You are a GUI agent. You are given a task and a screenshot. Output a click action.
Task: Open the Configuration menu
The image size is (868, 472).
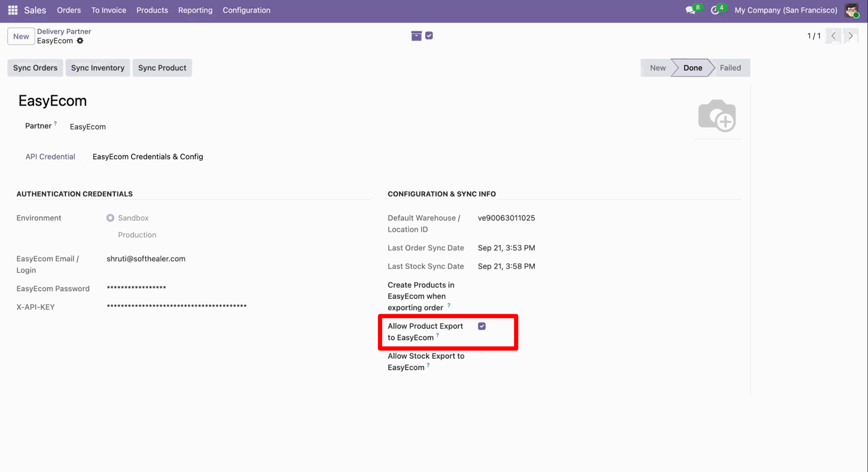point(246,10)
